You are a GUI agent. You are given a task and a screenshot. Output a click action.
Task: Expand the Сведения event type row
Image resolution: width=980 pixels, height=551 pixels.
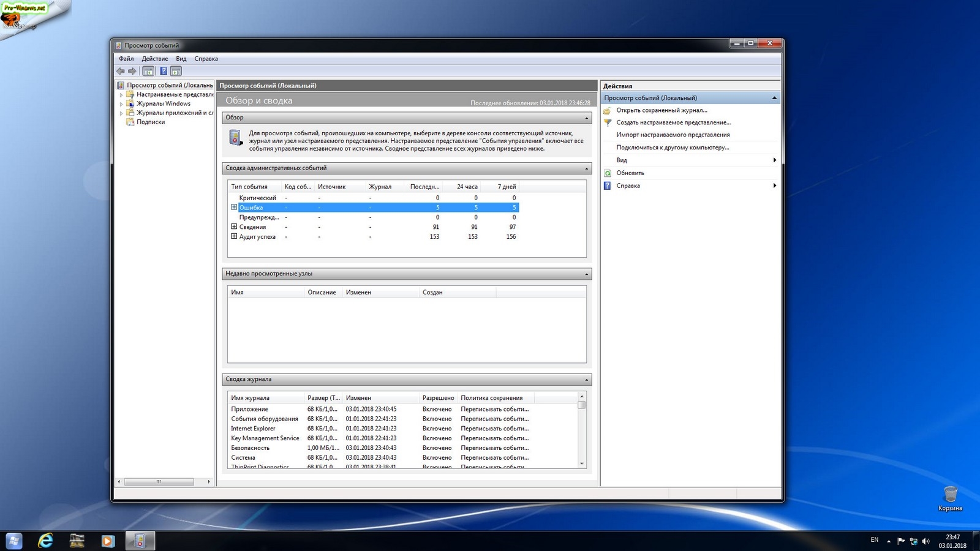click(234, 227)
